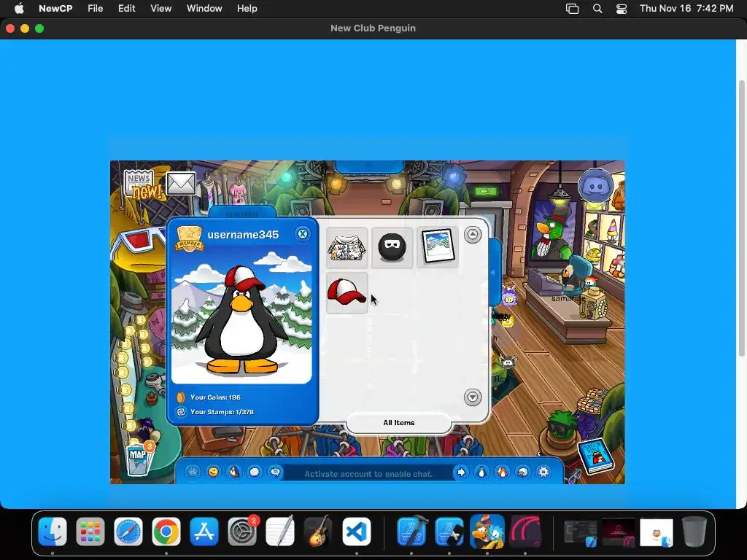
Task: Click the penguin avatar on player card
Action: point(242,320)
